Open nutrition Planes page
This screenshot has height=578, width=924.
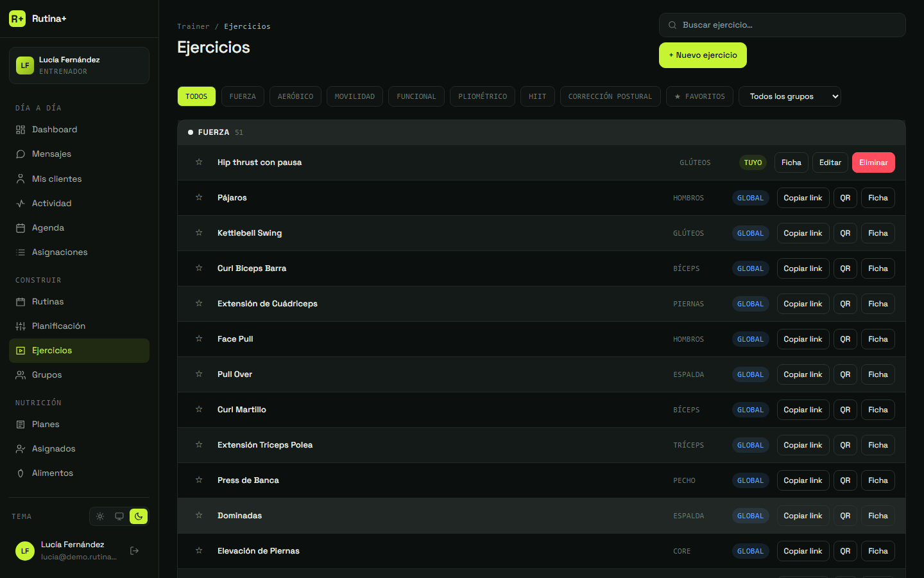point(79,425)
